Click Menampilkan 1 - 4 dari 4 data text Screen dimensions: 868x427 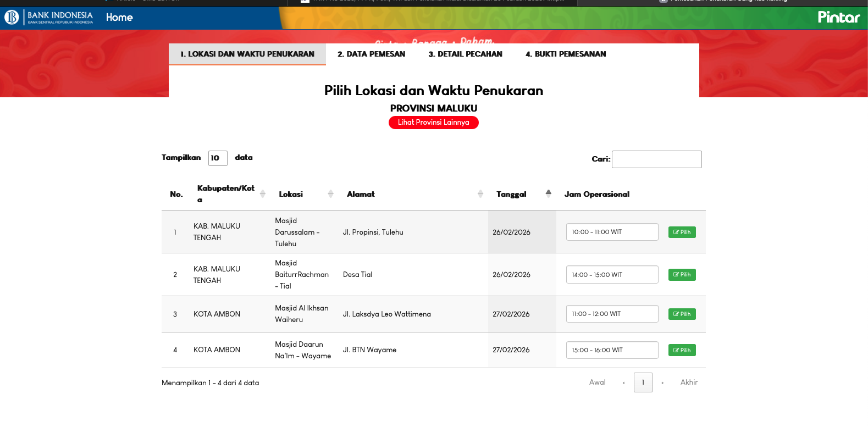(211, 383)
